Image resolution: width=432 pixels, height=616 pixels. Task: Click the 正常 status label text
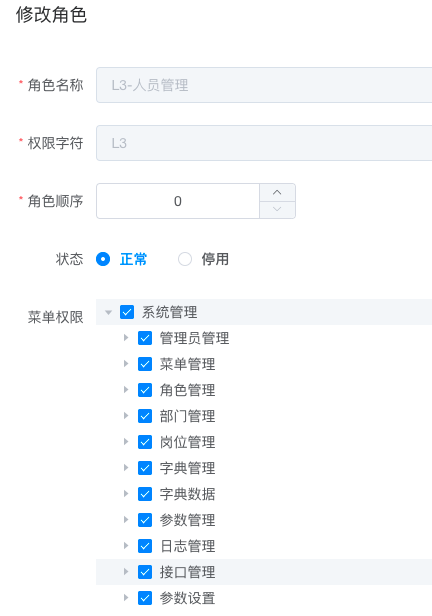click(x=133, y=259)
